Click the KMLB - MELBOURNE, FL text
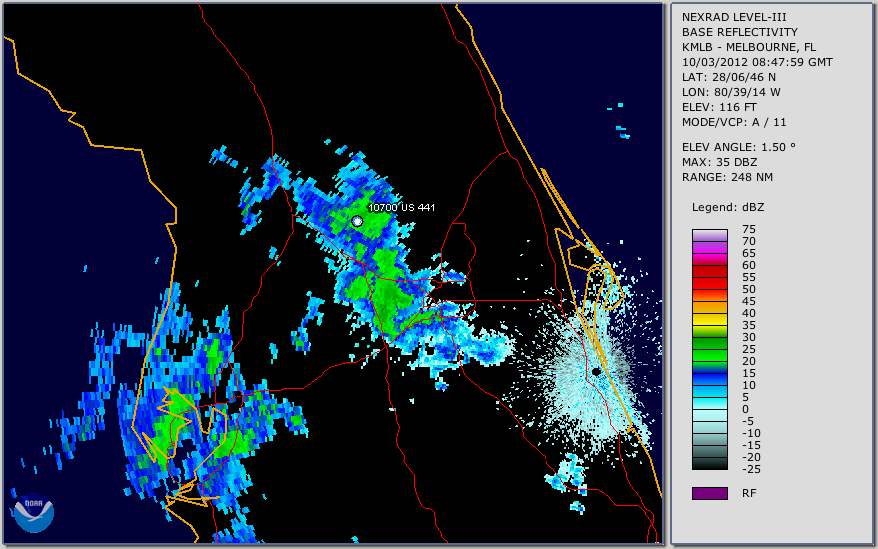Screen dimensions: 878x549 (x=749, y=47)
